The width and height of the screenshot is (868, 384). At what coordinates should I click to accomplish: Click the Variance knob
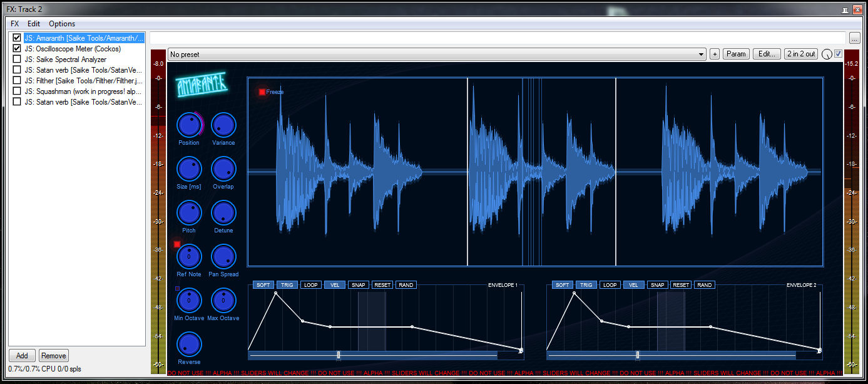pos(223,125)
